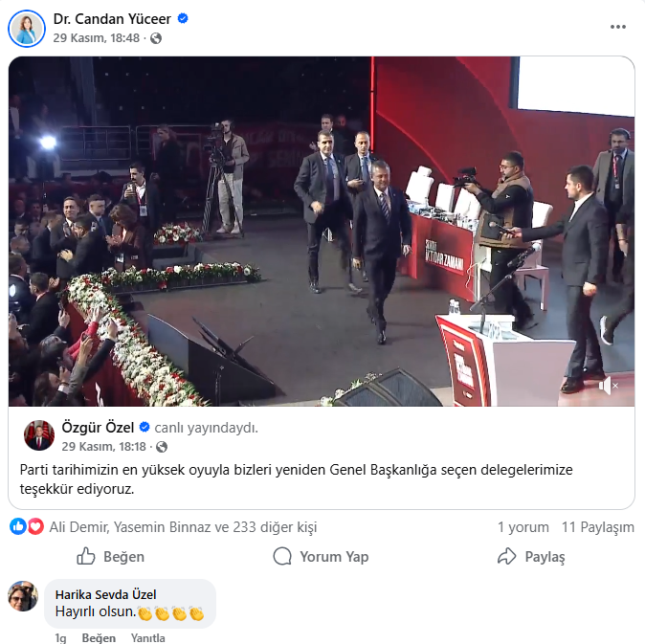This screenshot has width=645, height=644.
Task: Click the public globe icon beside 18:48
Action: [156, 38]
